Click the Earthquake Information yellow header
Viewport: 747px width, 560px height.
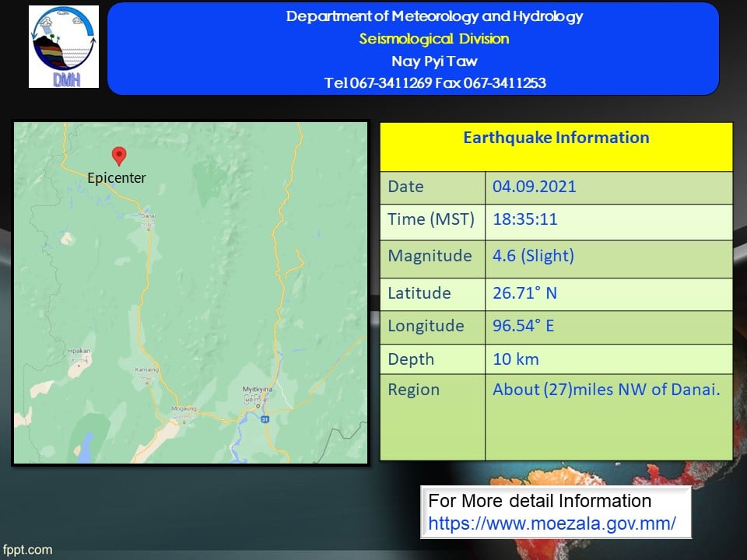click(556, 138)
